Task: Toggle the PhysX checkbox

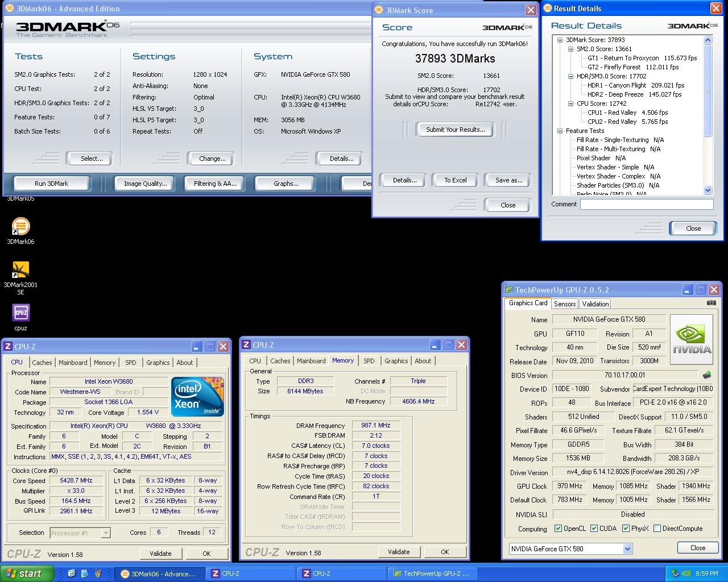Action: [x=626, y=529]
